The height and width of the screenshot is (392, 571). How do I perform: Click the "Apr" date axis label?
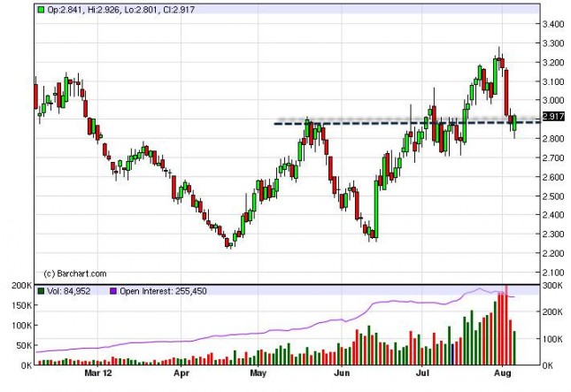181,373
